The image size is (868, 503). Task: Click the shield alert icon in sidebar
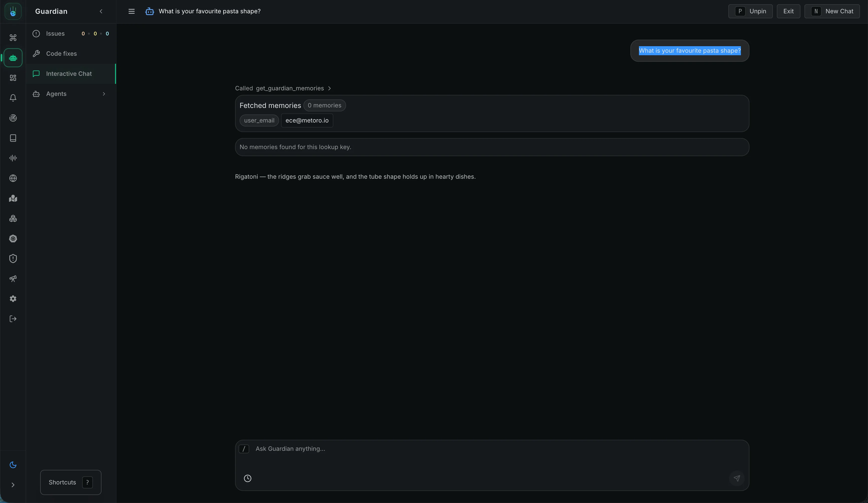coord(13,259)
